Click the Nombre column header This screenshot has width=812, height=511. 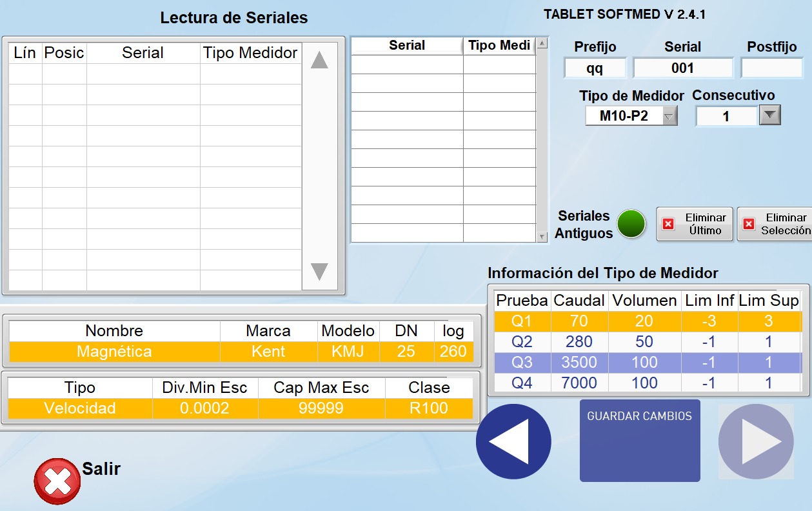[114, 331]
